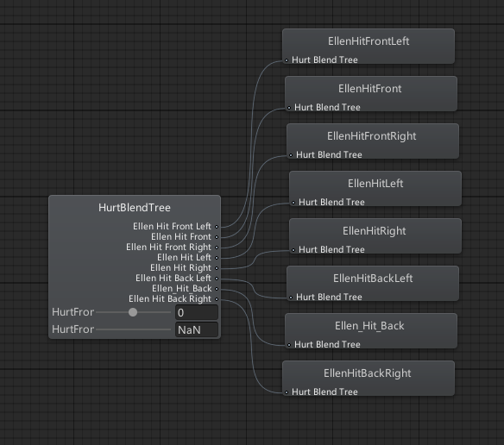Click the HurtFror value field showing NaN
504x445 pixels.
(x=197, y=329)
